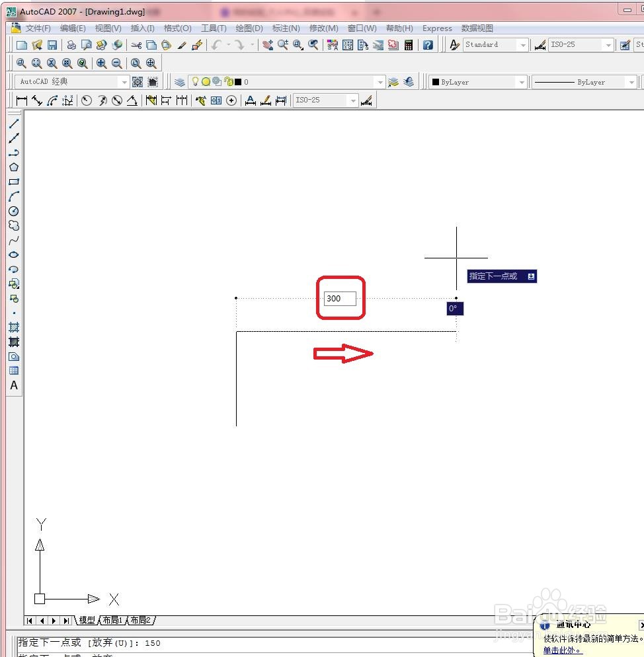Select the Multiline Text A tool
The height and width of the screenshot is (657, 644).
14,385
